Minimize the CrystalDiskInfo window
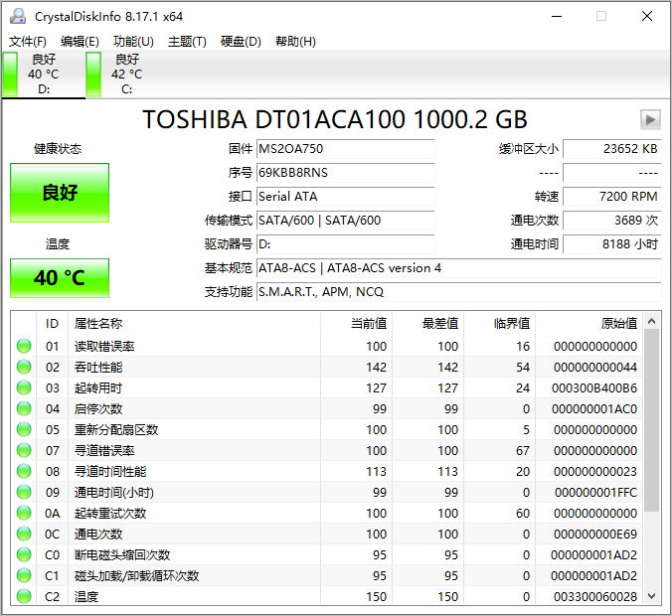 (x=557, y=16)
